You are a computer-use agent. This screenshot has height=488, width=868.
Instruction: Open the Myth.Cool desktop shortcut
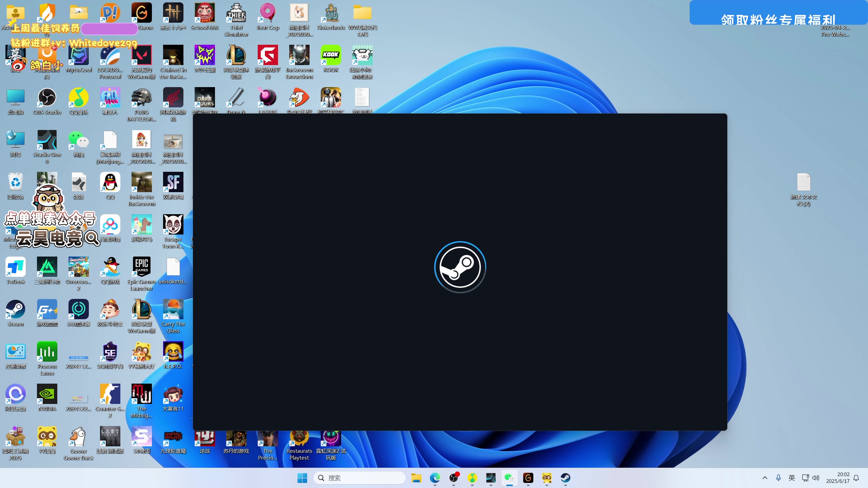click(79, 59)
